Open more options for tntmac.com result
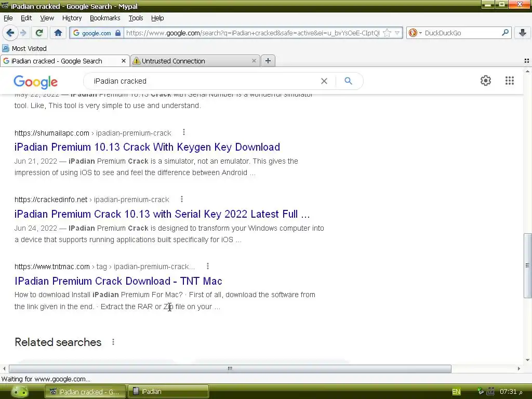Screen dimensions: 532x399 coord(208,267)
